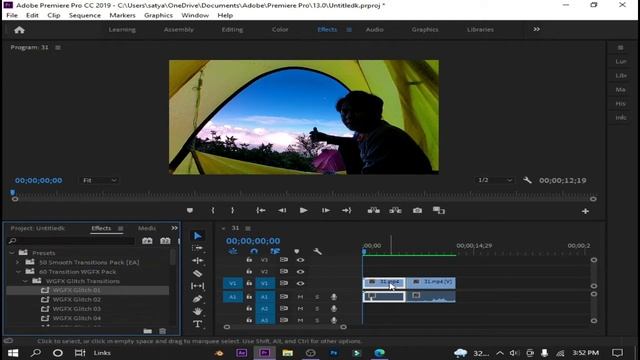Collapse WGFX Glitch Transitions folder
This screenshot has width=640, height=360.
pos(25,281)
